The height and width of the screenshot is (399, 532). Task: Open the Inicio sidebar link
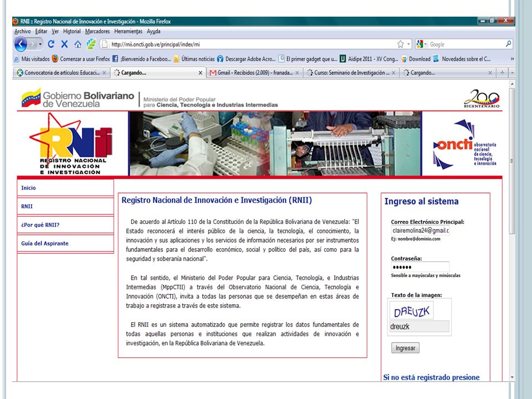point(28,188)
